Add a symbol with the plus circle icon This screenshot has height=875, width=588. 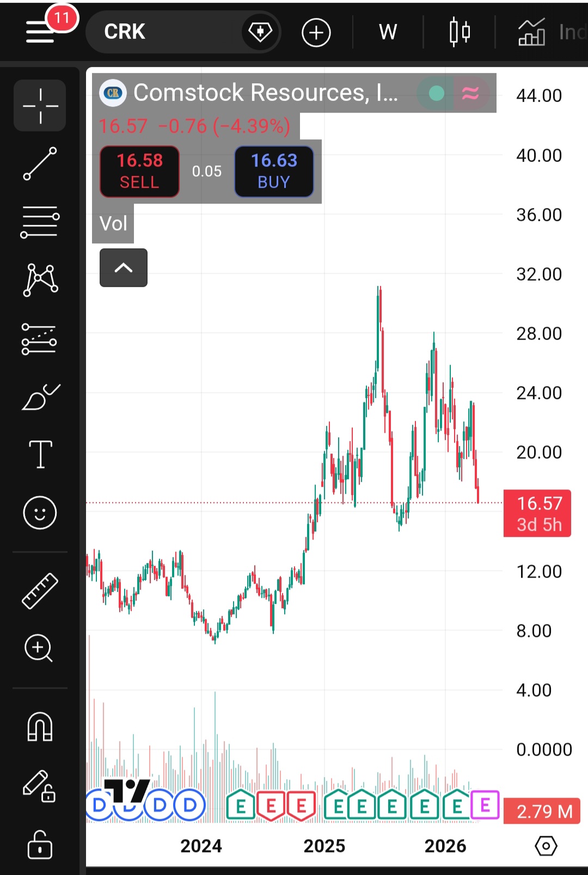coord(316,33)
